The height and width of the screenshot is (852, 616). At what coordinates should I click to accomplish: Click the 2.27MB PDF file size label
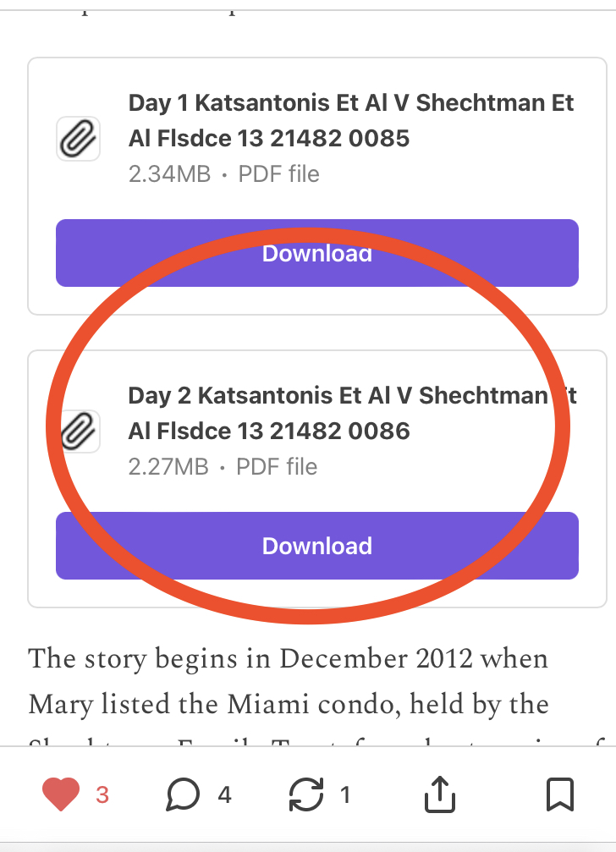point(223,467)
